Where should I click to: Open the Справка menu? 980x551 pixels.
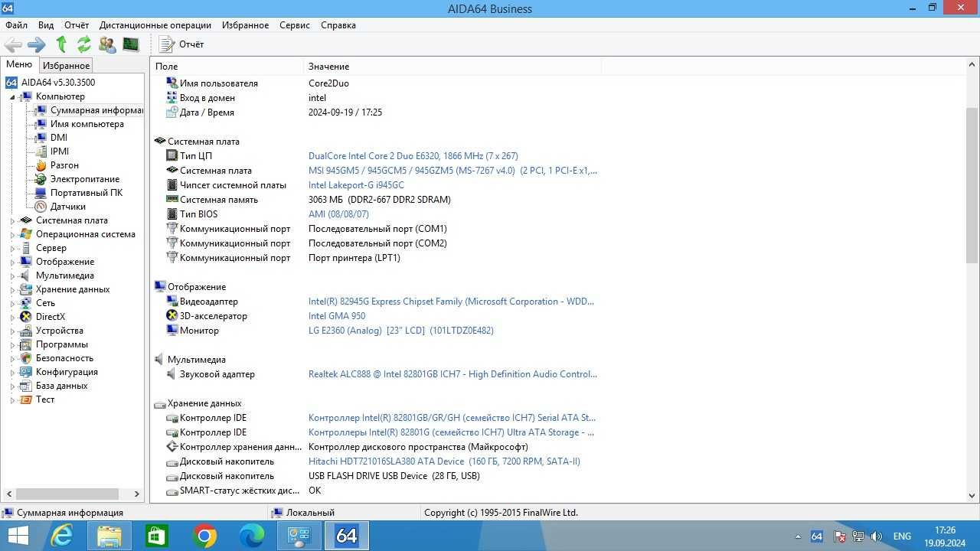click(x=338, y=25)
